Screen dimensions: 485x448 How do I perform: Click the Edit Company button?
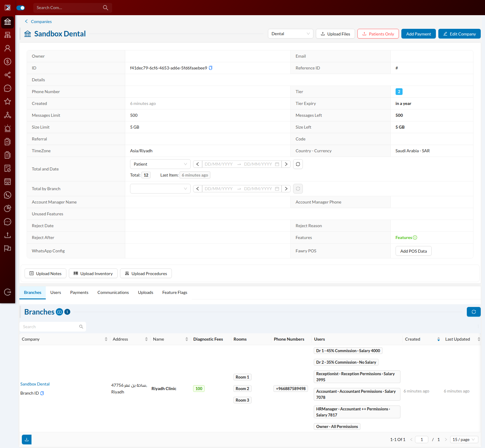460,34
